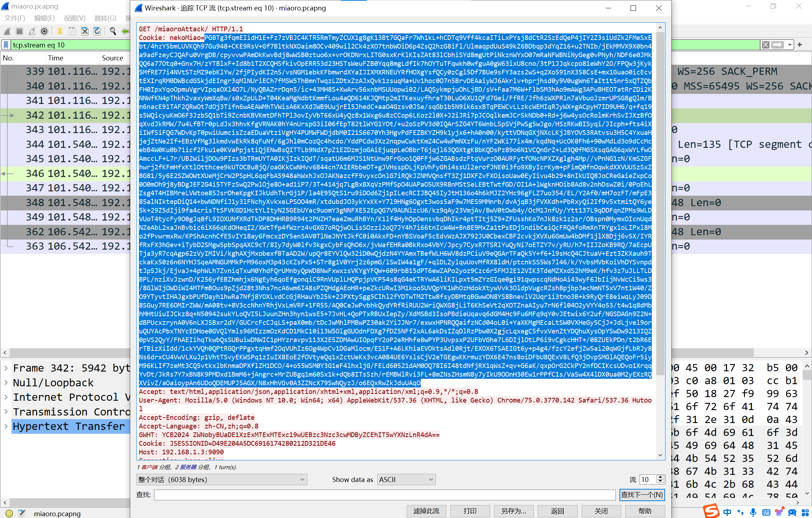This screenshot has width=812, height=518.
Task: Click the Host: 192.168.1.3:9090 line
Action: (x=181, y=452)
